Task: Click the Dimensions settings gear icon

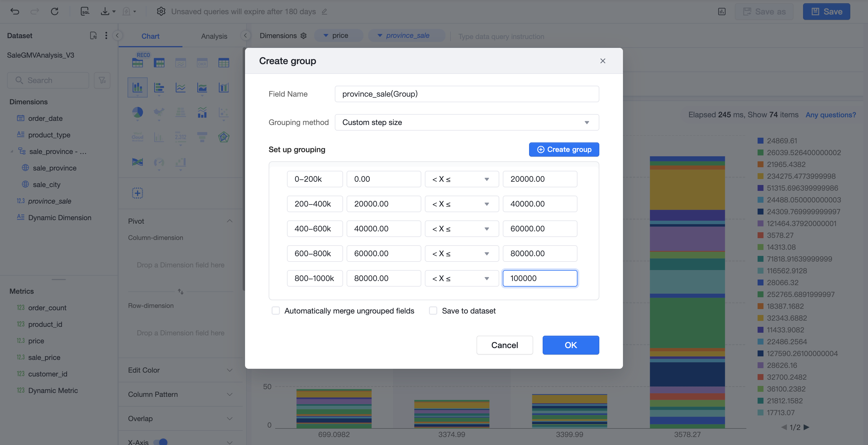Action: 304,36
